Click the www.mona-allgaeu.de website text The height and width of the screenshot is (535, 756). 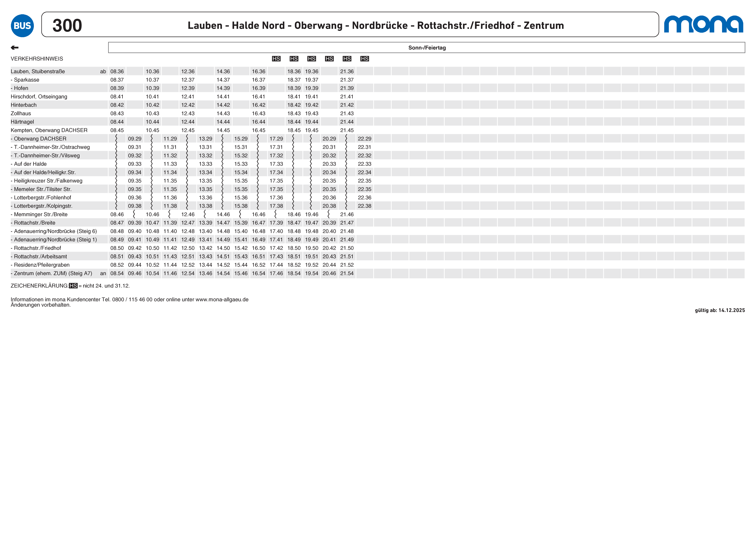[x=222, y=299]
